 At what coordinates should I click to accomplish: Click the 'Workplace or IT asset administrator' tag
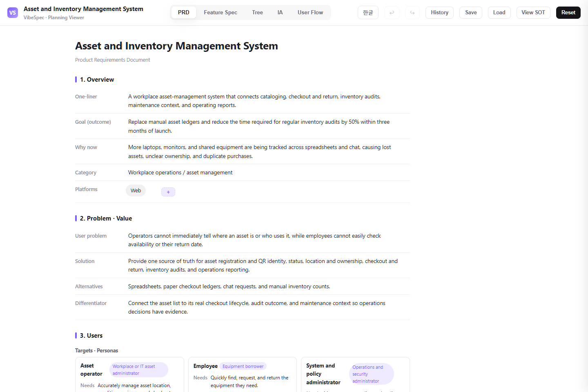tap(138, 370)
